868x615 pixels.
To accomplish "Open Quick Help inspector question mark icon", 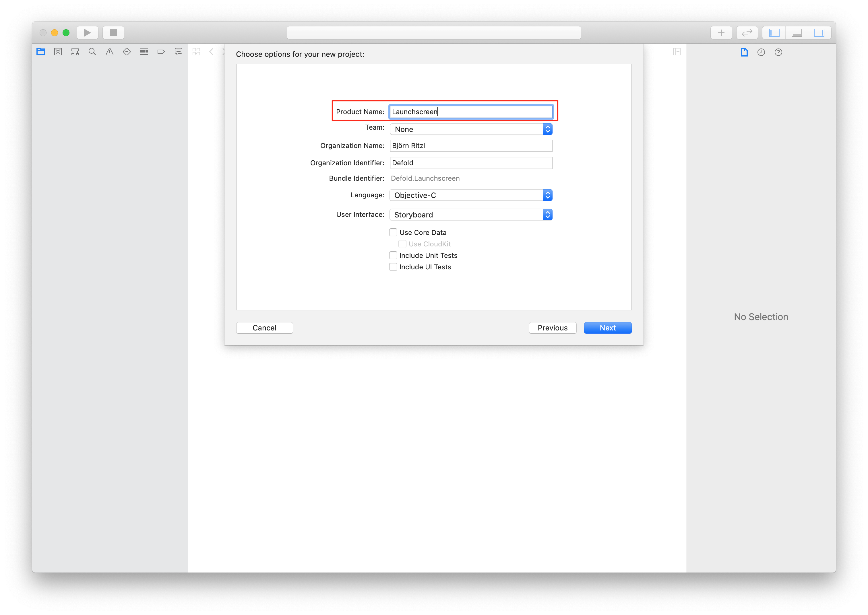I will (x=778, y=52).
